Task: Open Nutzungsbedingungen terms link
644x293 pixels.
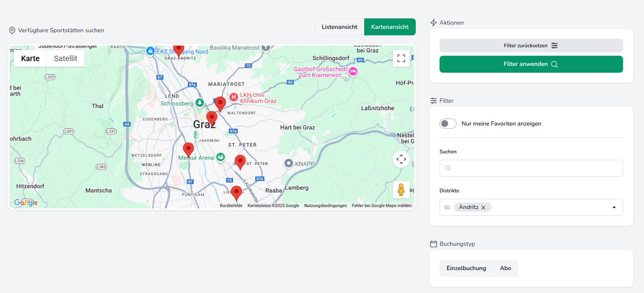Action: [x=325, y=206]
